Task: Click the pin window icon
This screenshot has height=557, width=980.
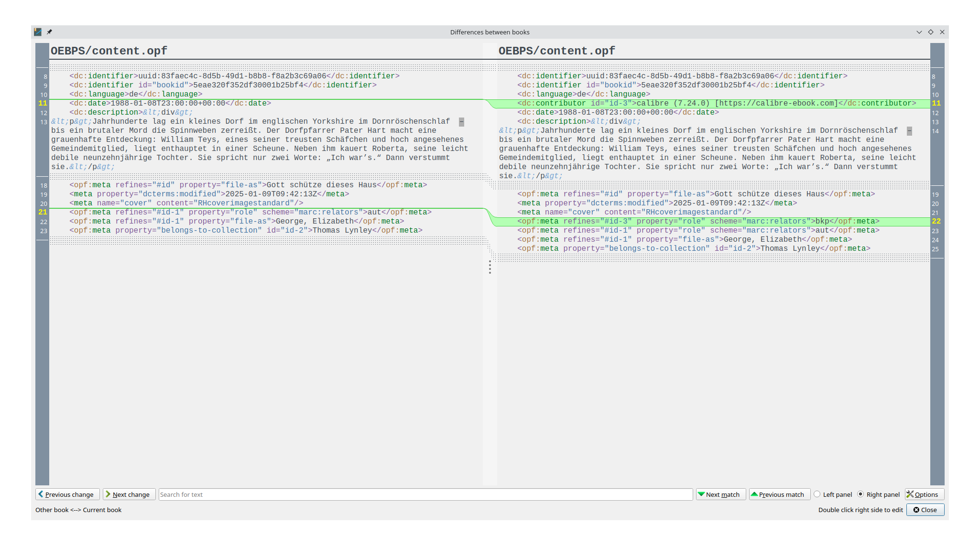Action: (49, 32)
